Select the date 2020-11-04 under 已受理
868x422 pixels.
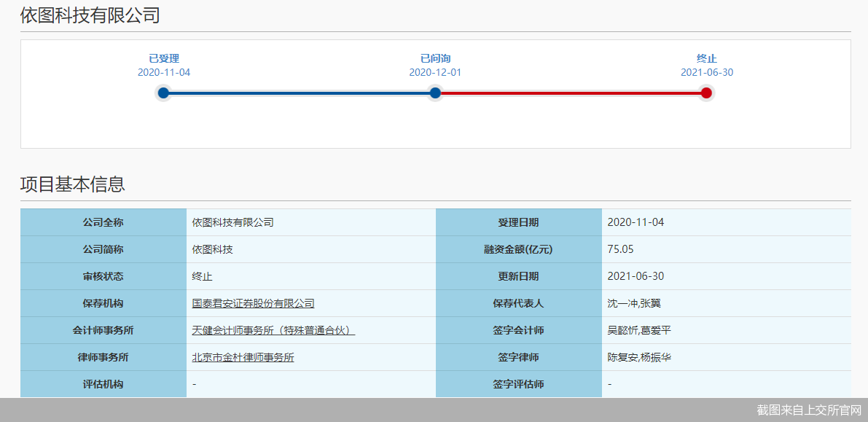pos(164,73)
